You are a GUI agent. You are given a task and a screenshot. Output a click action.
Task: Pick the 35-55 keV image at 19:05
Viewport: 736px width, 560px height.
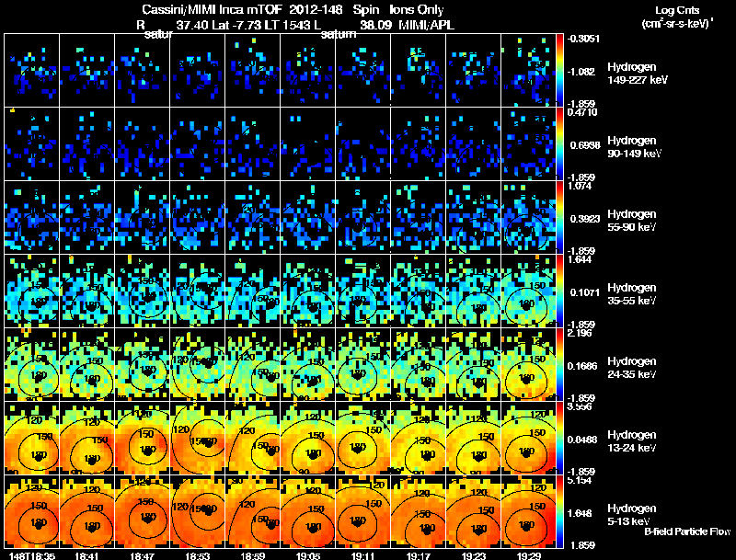(308, 291)
